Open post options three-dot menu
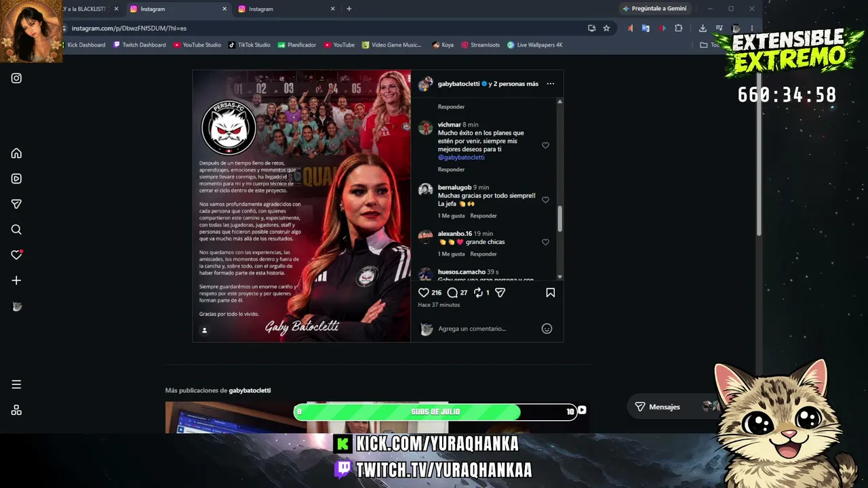Image resolution: width=868 pixels, height=488 pixels. click(551, 84)
